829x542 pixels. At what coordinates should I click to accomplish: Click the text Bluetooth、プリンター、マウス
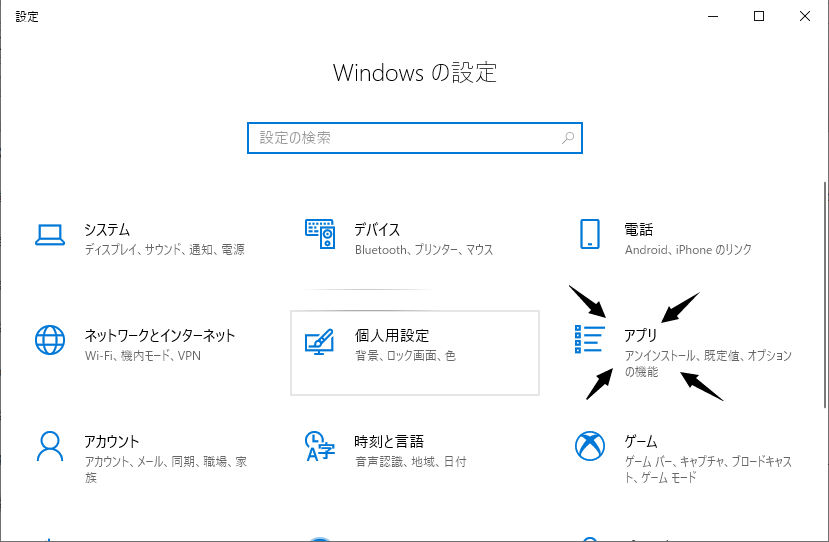424,250
